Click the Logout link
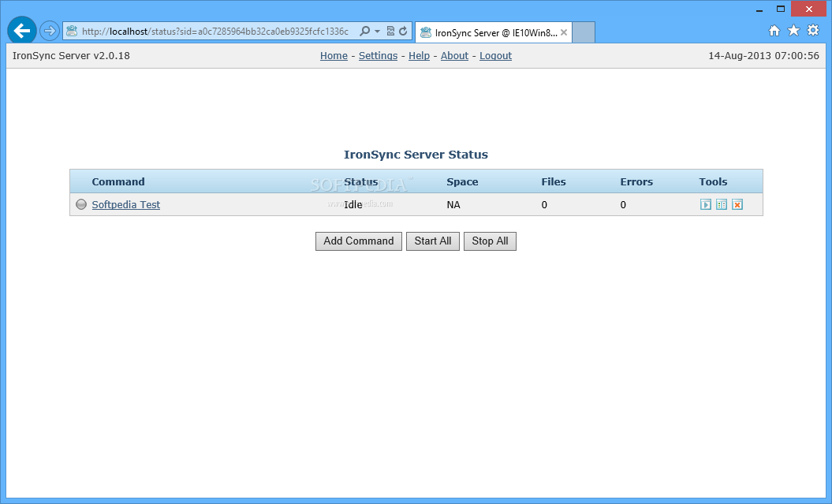 coord(495,56)
